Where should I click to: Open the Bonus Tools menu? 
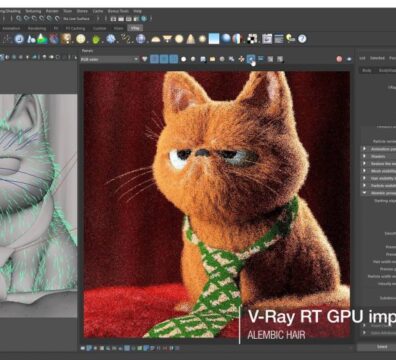[118, 11]
